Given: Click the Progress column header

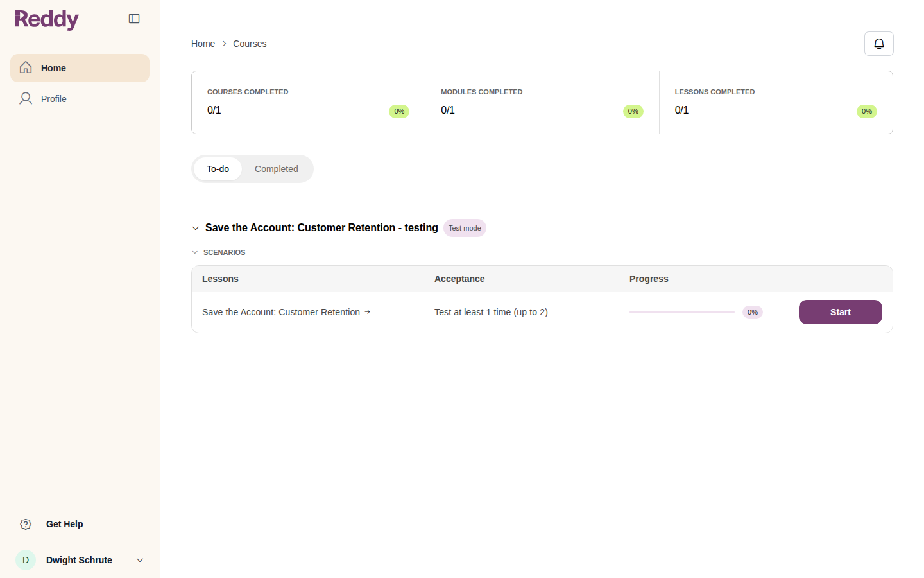Looking at the screenshot, I should [x=649, y=279].
